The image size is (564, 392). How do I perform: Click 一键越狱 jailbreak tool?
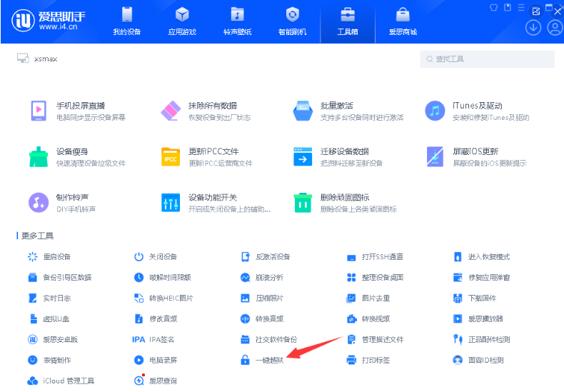coord(262,361)
